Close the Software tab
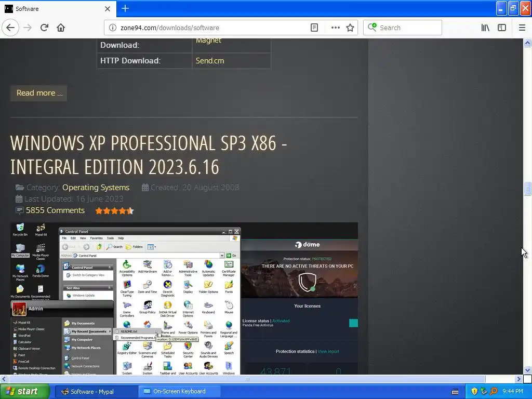The image size is (532, 399). click(108, 8)
